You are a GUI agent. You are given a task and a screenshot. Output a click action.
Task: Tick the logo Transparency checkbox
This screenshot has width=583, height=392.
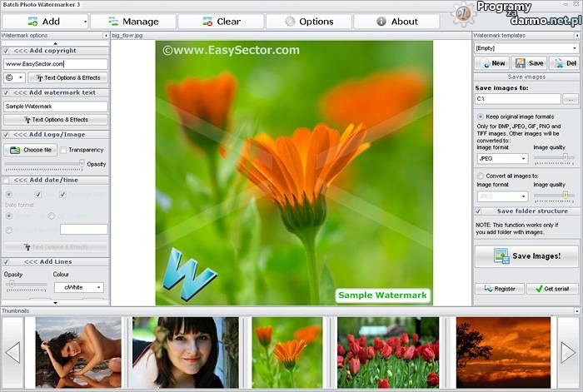click(62, 150)
